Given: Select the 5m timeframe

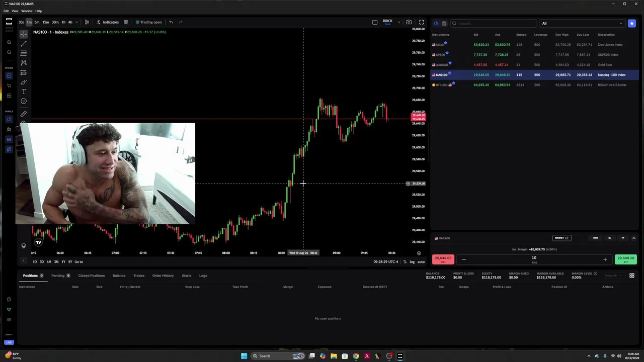Looking at the screenshot, I should (37, 22).
